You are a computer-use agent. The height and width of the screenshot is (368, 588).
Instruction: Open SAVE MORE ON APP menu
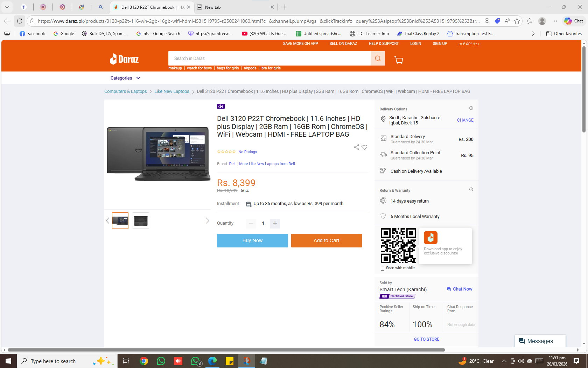pyautogui.click(x=301, y=43)
